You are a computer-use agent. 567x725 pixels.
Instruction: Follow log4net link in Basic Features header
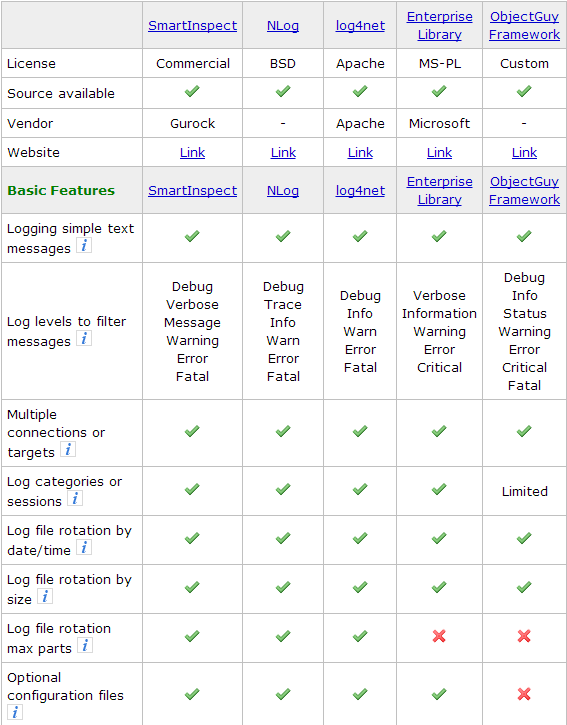360,190
